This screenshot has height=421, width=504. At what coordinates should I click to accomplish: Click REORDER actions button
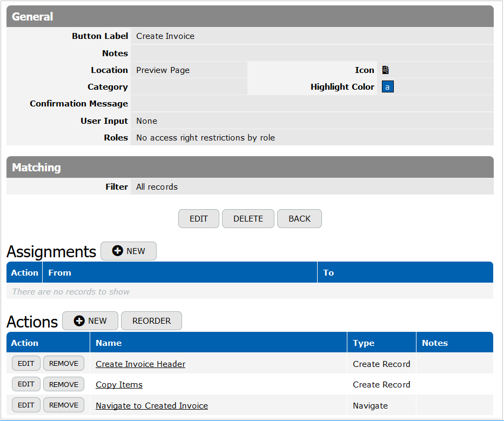click(151, 320)
